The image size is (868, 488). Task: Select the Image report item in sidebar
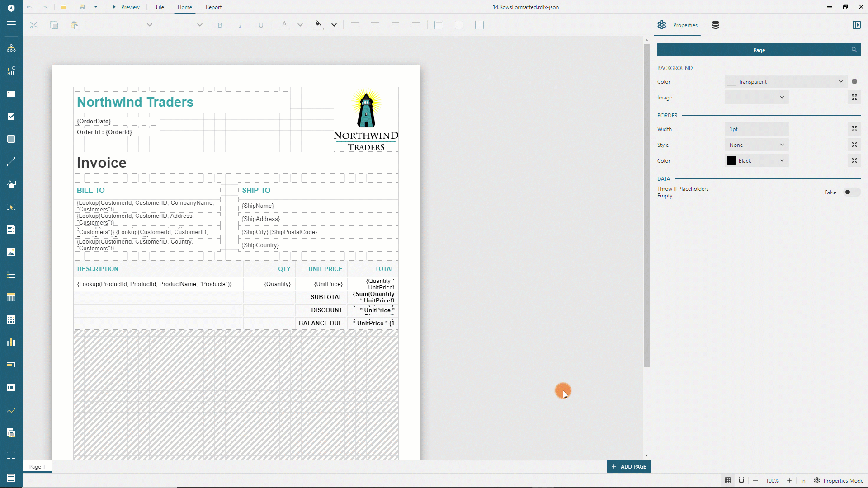coord(11,252)
